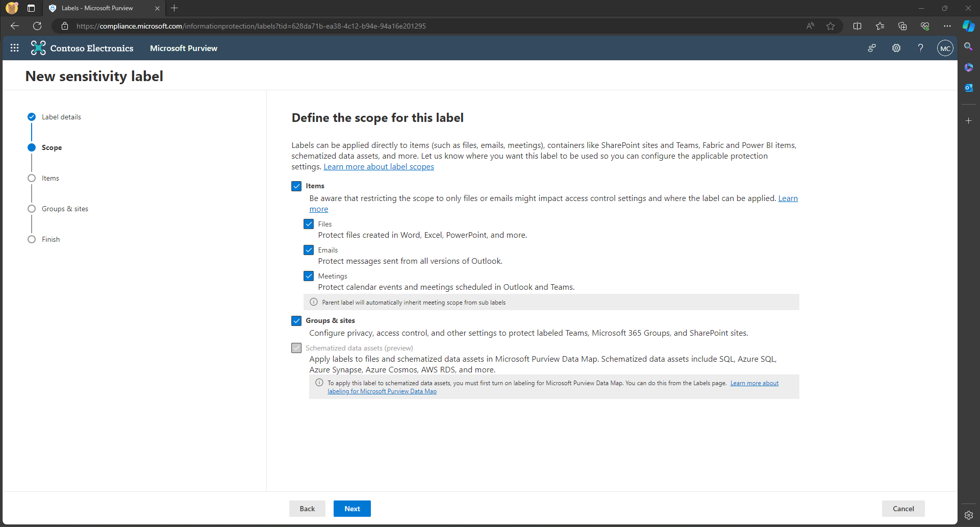Click Schematized data assets checkbox
Screen dimensions: 980x527
296,348
